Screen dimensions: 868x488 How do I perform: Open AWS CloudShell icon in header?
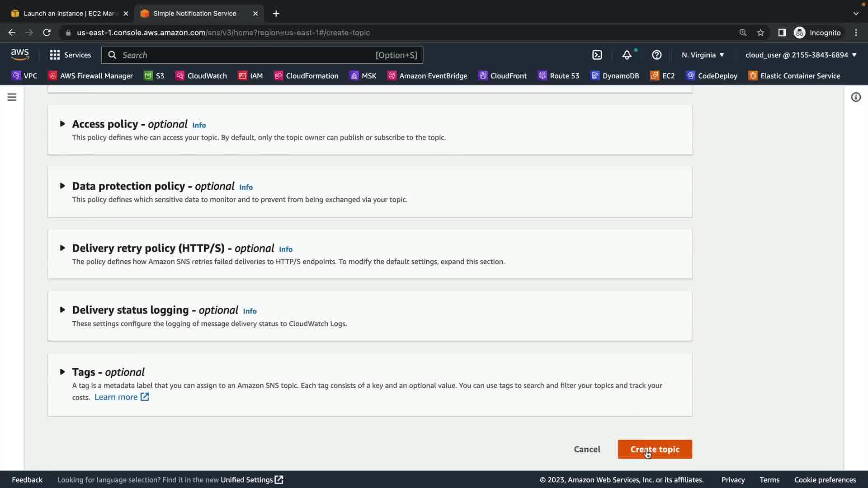pyautogui.click(x=597, y=55)
